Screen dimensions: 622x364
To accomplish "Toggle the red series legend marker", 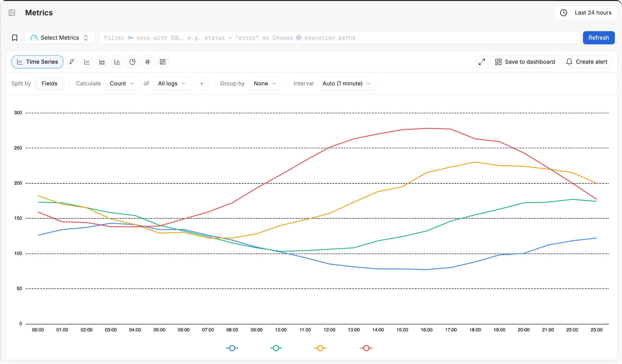I will pyautogui.click(x=366, y=348).
